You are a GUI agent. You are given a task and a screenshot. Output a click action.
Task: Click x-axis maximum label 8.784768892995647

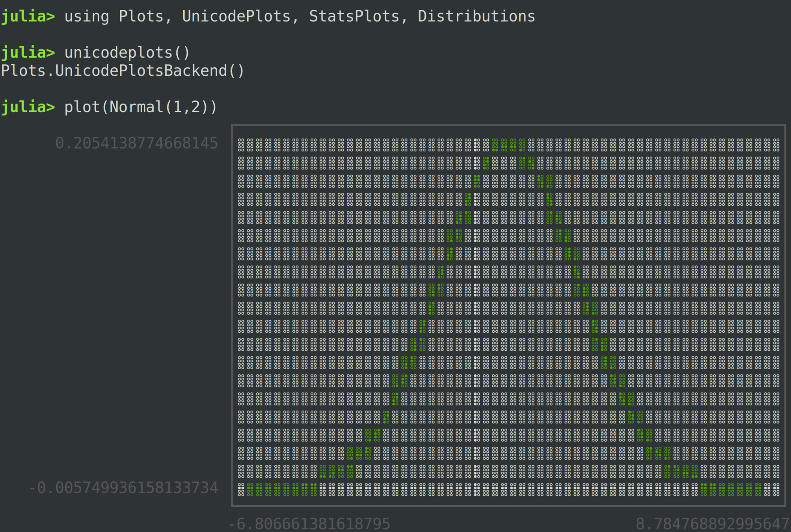pos(713,524)
